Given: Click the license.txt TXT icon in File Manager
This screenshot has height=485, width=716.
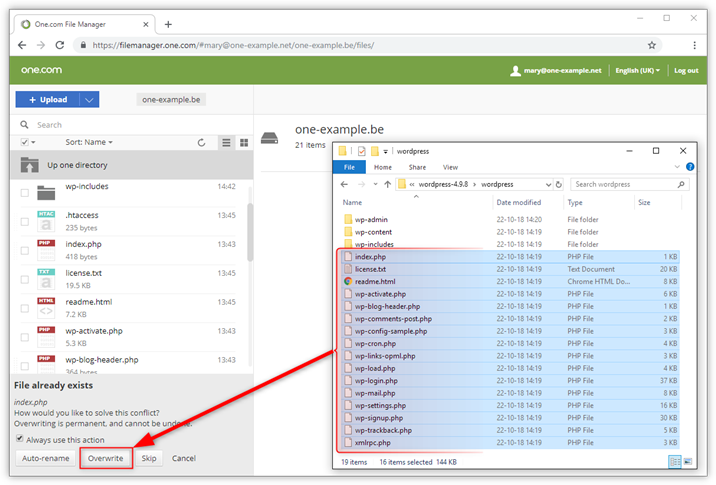Looking at the screenshot, I should [x=46, y=279].
